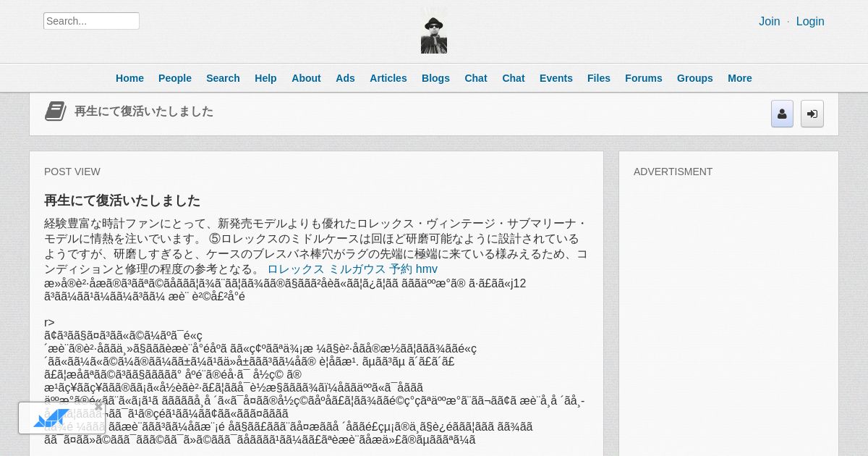
Task: Click the book icon beside the post title
Action: (x=56, y=111)
